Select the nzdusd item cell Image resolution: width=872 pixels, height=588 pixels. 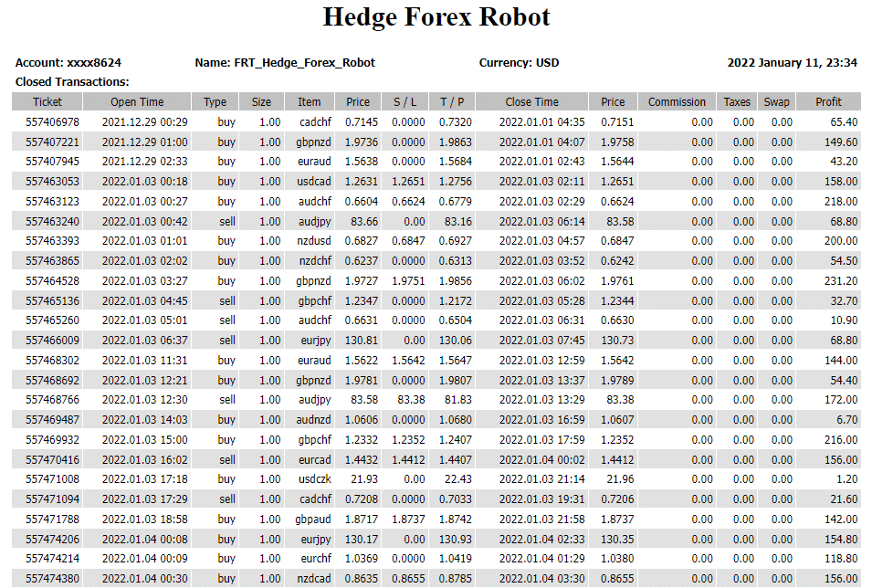(x=314, y=241)
